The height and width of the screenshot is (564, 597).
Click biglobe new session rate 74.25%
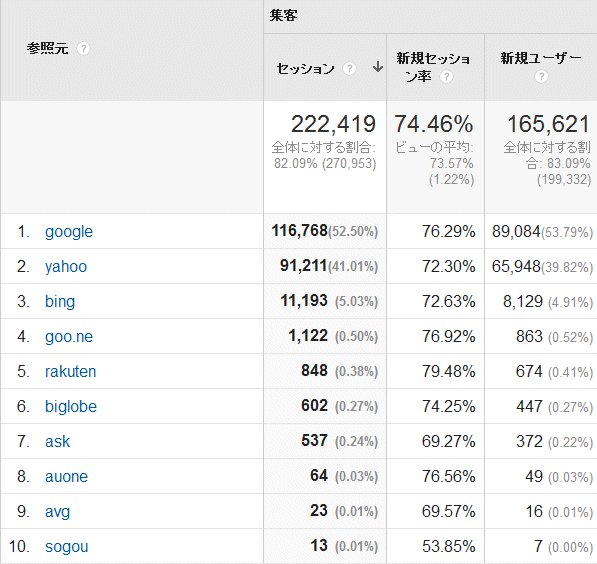click(x=449, y=407)
